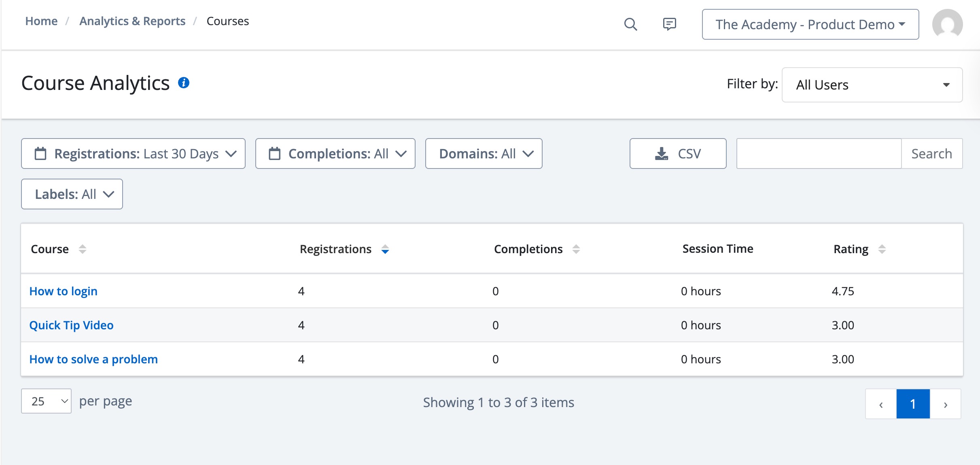
Task: Go to Home breadcrumb link
Action: (41, 21)
